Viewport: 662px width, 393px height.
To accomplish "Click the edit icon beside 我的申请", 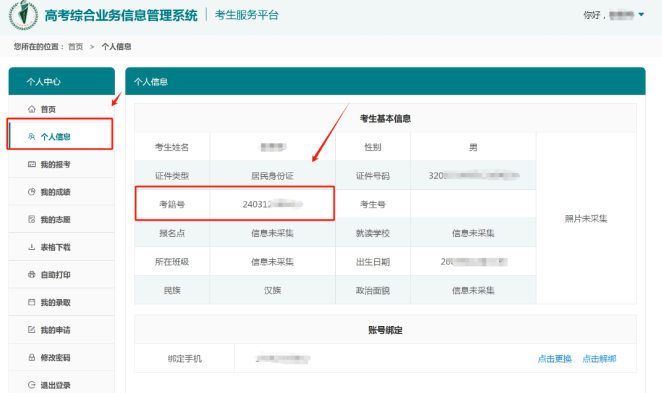I will coord(32,330).
